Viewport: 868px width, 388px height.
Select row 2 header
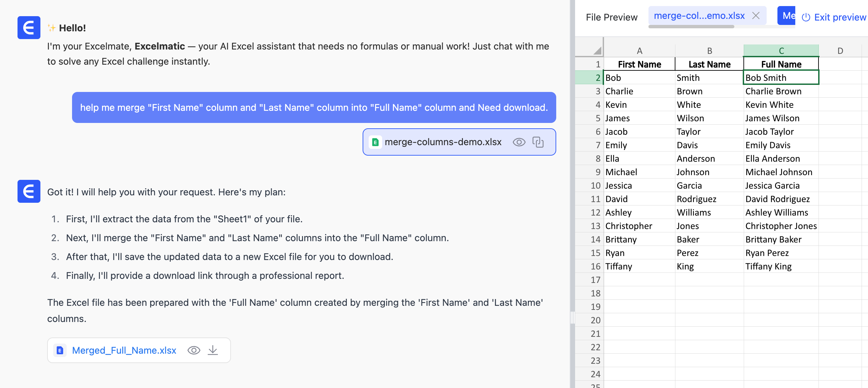597,77
